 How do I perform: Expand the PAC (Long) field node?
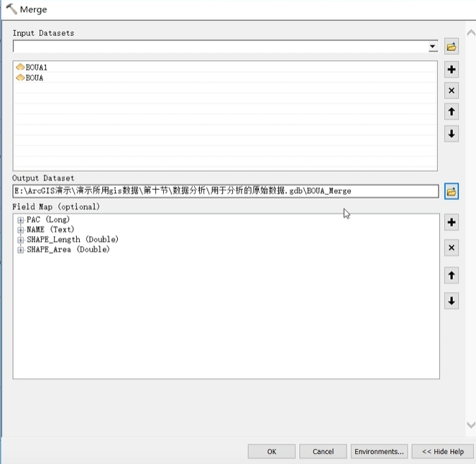pyautogui.click(x=20, y=220)
